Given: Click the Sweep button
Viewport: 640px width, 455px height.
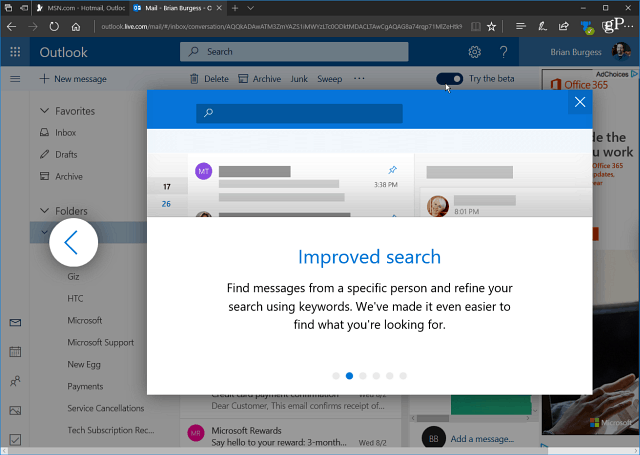Looking at the screenshot, I should coord(329,79).
